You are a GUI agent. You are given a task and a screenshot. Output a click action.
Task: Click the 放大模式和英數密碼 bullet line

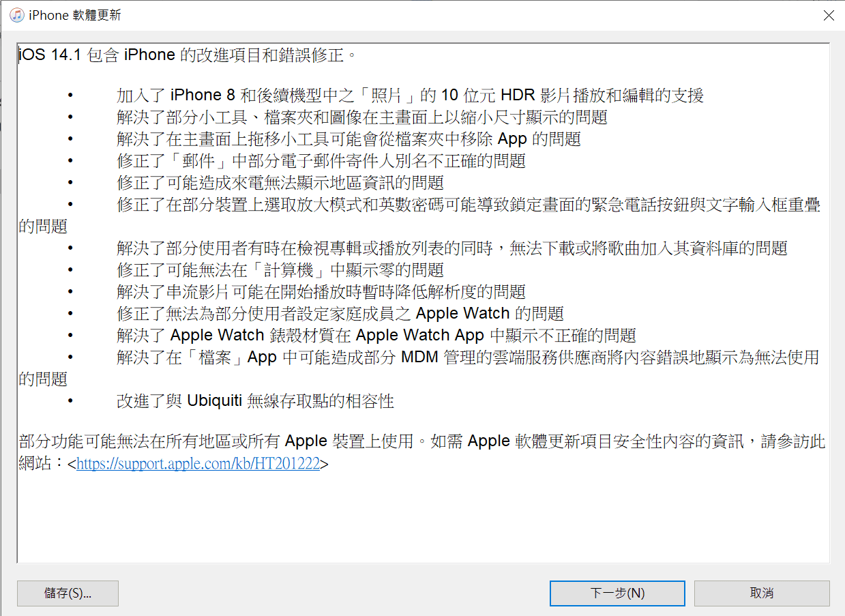[x=419, y=215]
